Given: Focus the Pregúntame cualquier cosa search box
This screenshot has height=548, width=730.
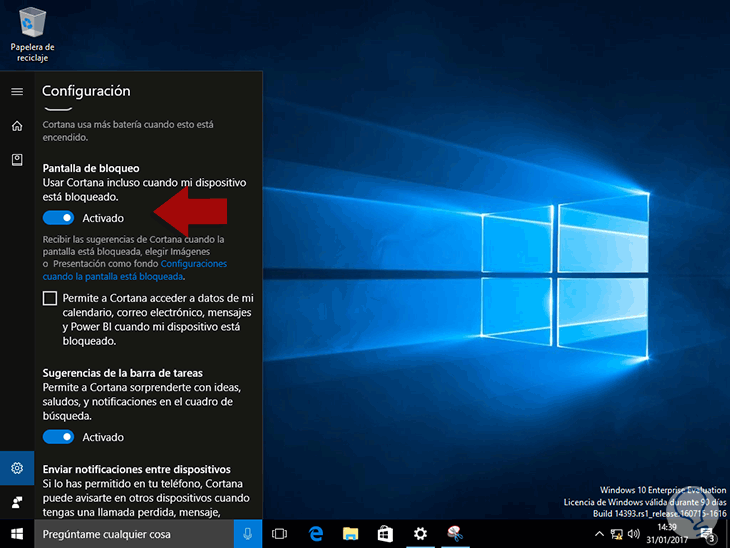Looking at the screenshot, I should coord(134,534).
